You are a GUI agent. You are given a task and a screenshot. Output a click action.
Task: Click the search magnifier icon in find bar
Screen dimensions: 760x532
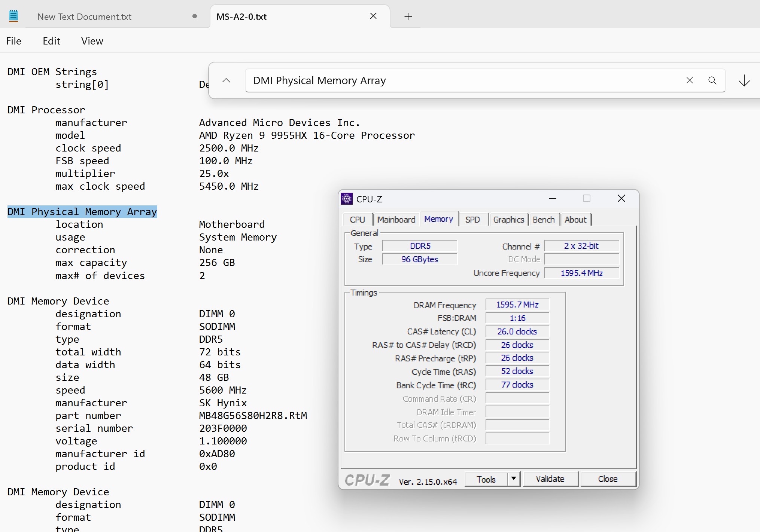tap(712, 80)
